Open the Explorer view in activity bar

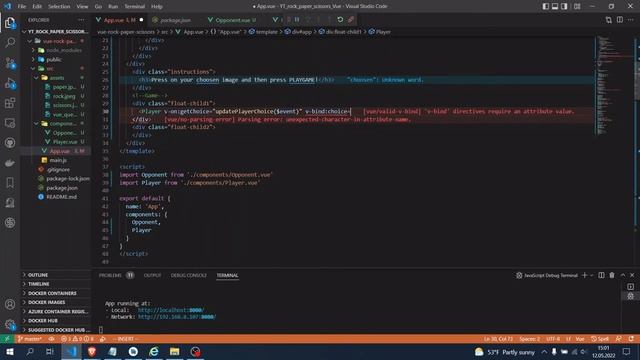tap(10, 23)
